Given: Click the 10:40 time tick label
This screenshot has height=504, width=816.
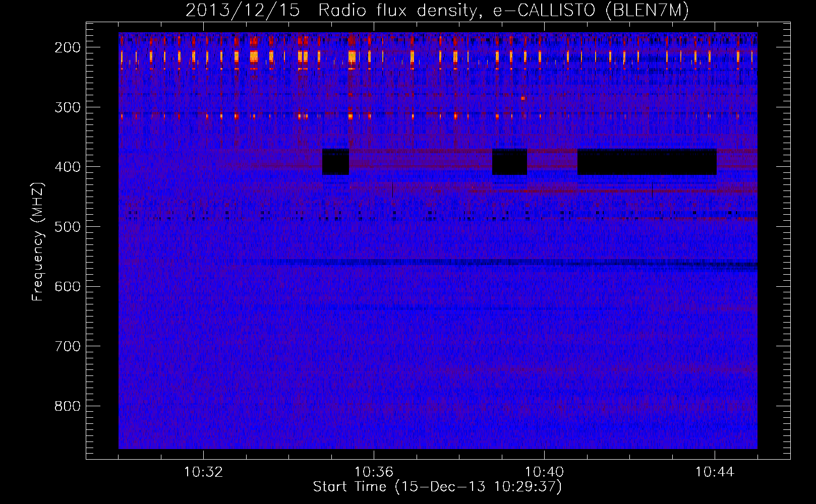Looking at the screenshot, I should (544, 472).
